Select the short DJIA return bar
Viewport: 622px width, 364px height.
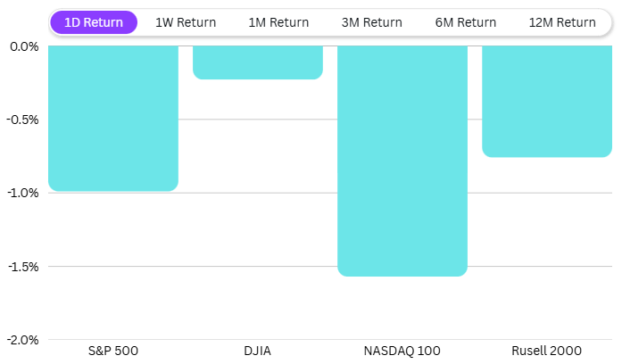[x=258, y=62]
